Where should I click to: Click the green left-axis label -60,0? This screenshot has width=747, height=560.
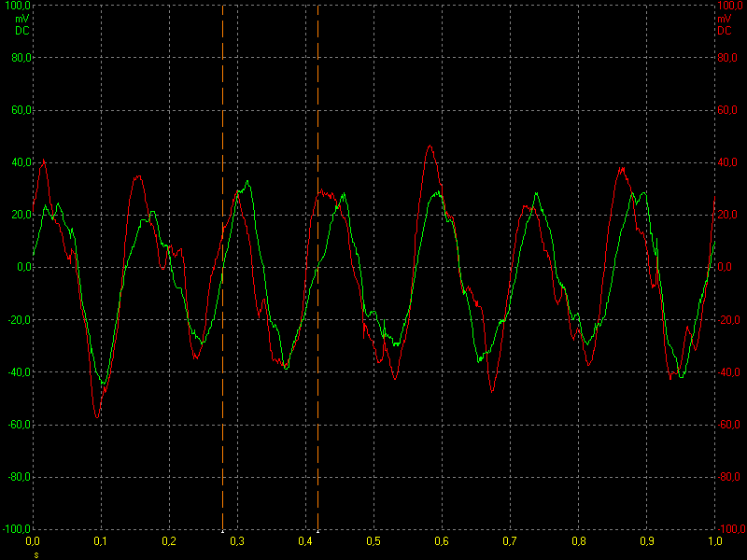[x=20, y=425]
